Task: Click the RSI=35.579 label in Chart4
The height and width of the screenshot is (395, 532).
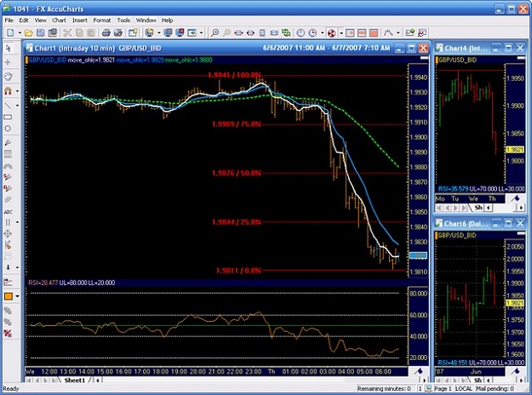Action: click(x=453, y=189)
